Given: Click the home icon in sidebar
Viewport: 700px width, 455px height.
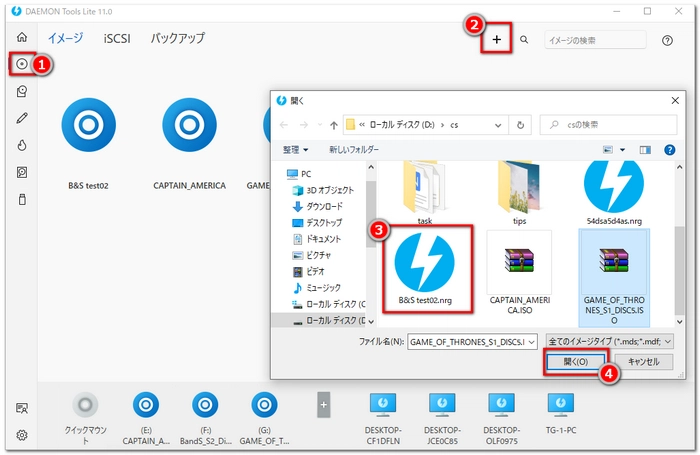Looking at the screenshot, I should (22, 38).
